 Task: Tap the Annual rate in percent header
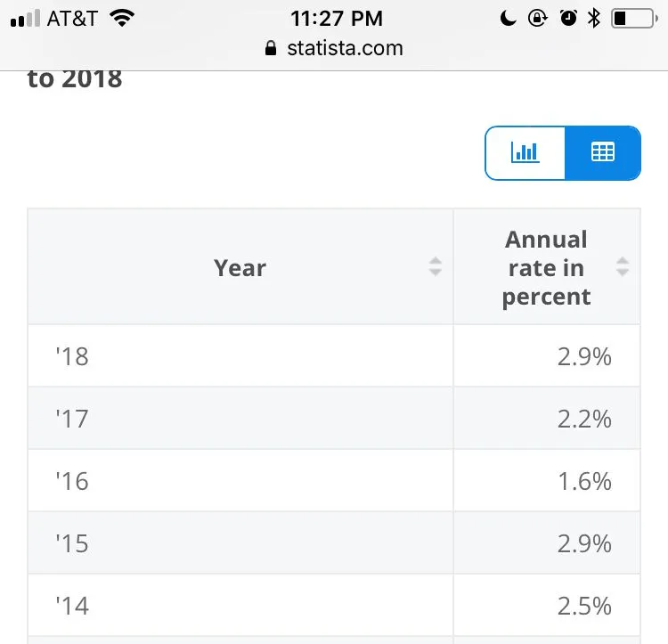coord(546,267)
